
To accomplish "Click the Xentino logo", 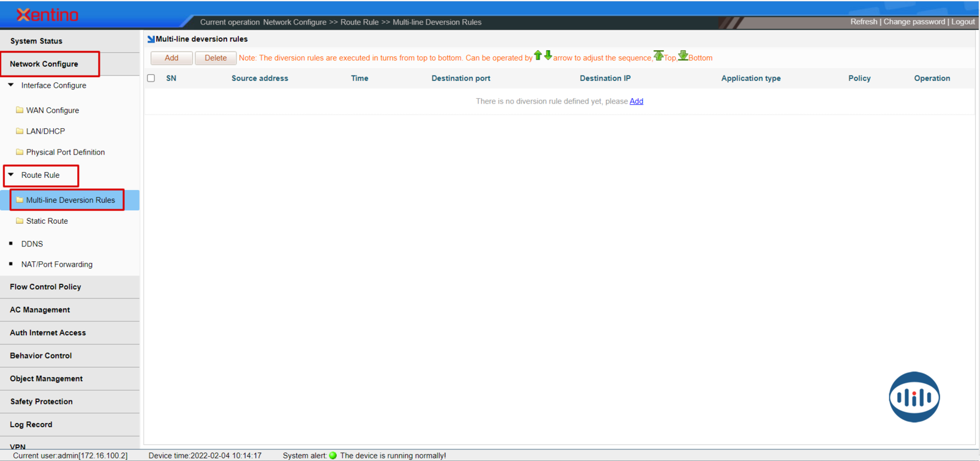I will pyautogui.click(x=48, y=15).
